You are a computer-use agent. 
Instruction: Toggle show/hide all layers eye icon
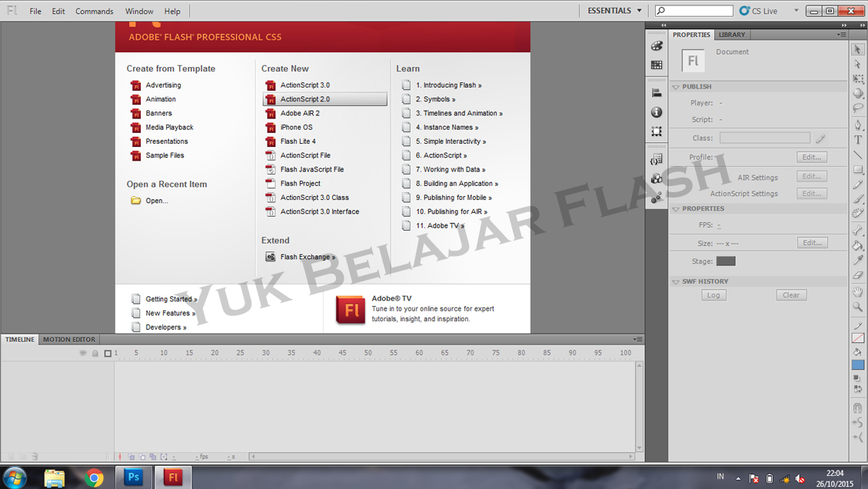pos(83,353)
